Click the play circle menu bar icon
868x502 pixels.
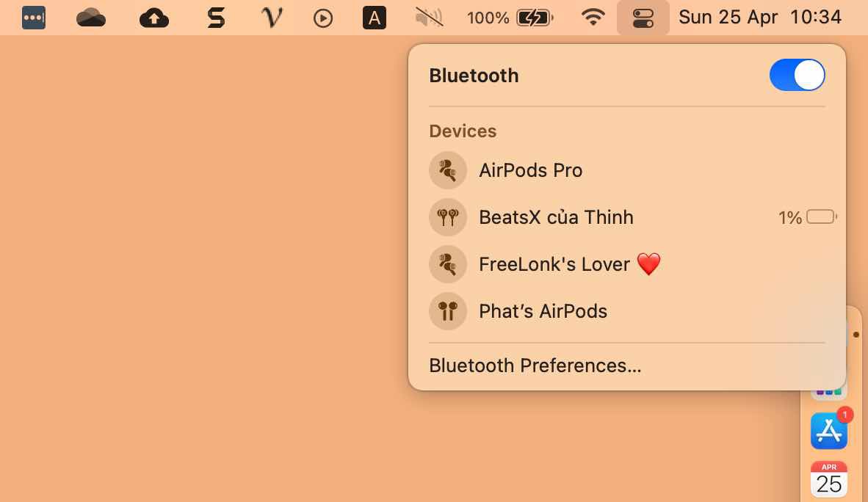[323, 18]
